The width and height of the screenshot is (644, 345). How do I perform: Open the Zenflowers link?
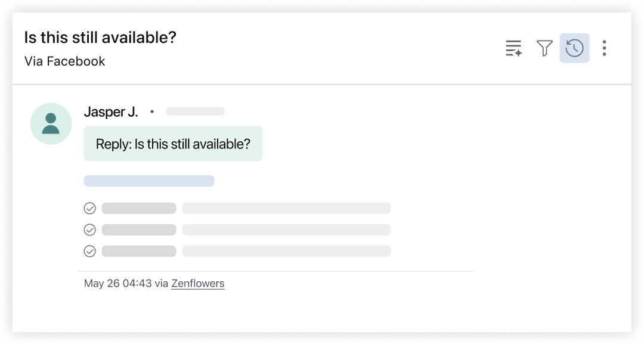(x=197, y=284)
